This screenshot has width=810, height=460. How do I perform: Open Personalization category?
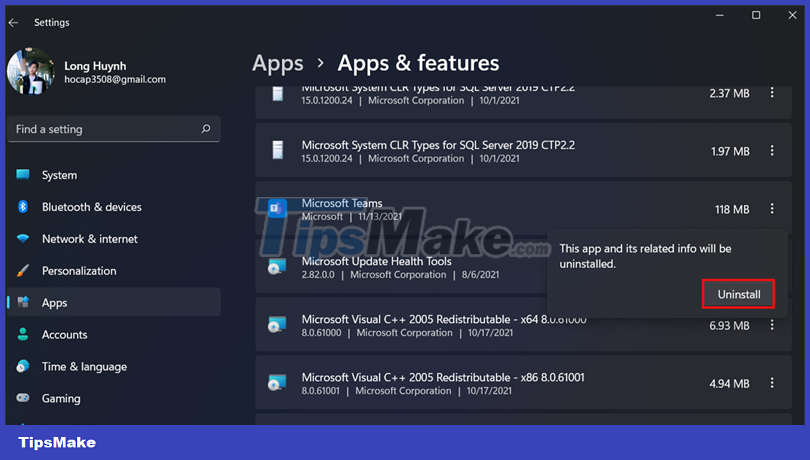[x=114, y=271]
